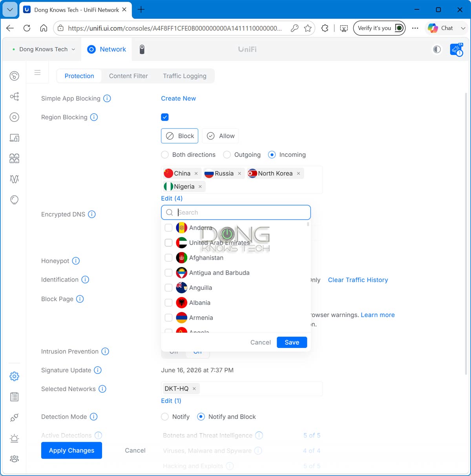Open the ports grid icon in the sidebar
The image size is (471, 476).
[15, 158]
